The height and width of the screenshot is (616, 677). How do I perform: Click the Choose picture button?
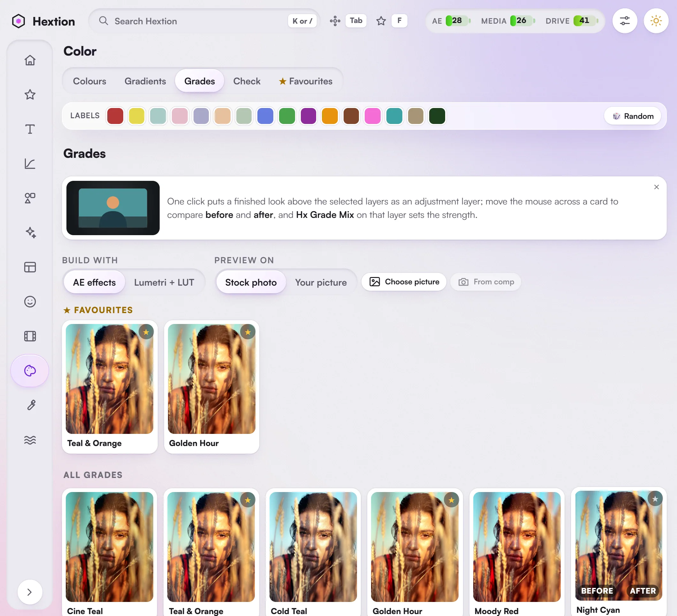tap(404, 281)
